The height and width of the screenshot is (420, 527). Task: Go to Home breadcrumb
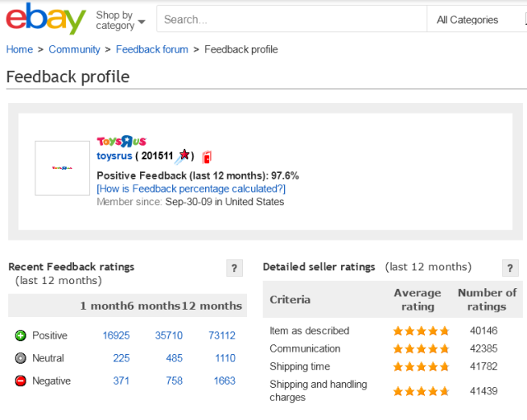click(x=20, y=49)
